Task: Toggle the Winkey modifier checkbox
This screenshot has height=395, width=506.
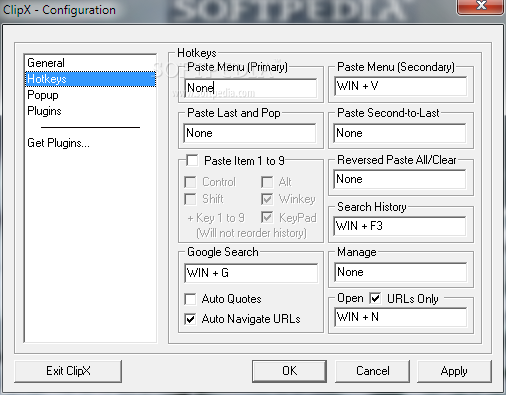Action: 267,199
